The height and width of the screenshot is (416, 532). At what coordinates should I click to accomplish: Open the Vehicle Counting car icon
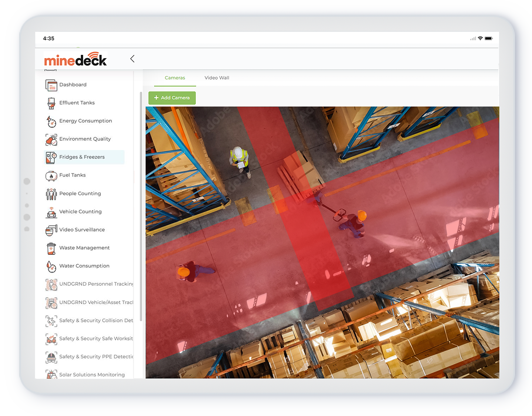(x=51, y=212)
